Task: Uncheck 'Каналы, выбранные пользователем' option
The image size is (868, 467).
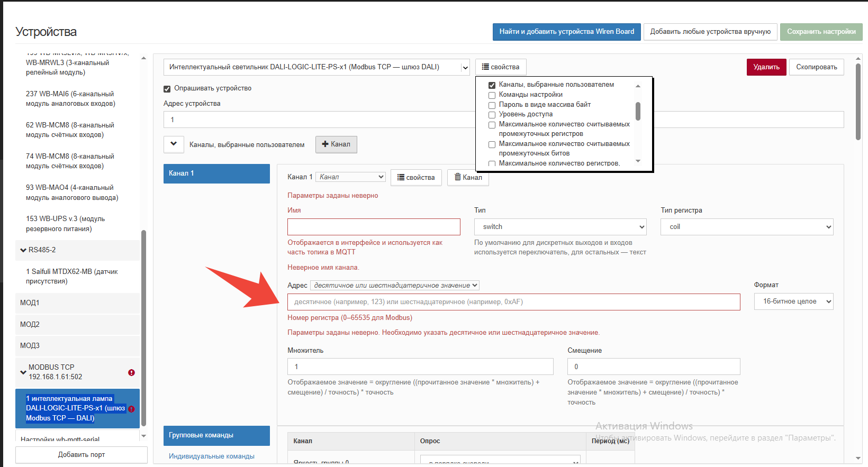Action: pos(492,85)
